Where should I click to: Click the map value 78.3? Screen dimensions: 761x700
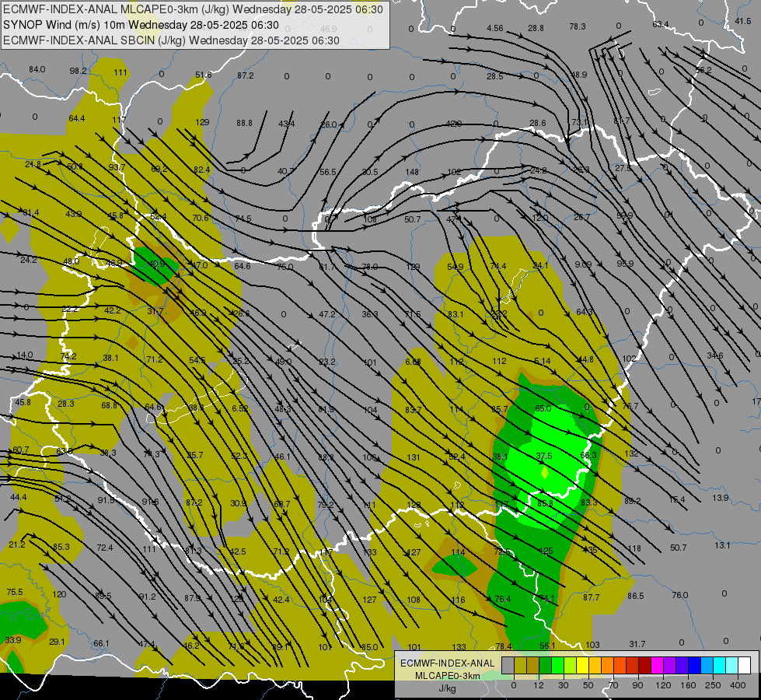pyautogui.click(x=578, y=26)
